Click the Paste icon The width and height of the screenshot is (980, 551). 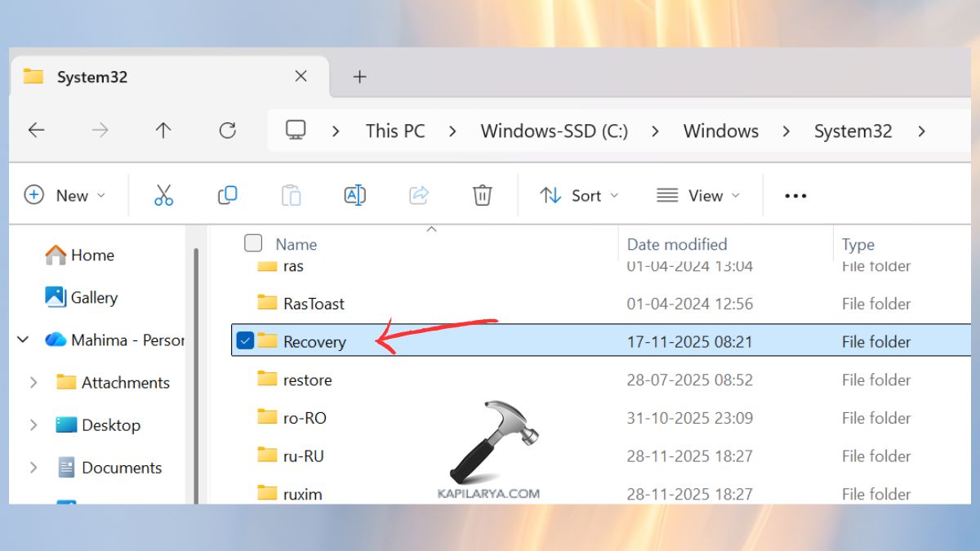pos(291,195)
